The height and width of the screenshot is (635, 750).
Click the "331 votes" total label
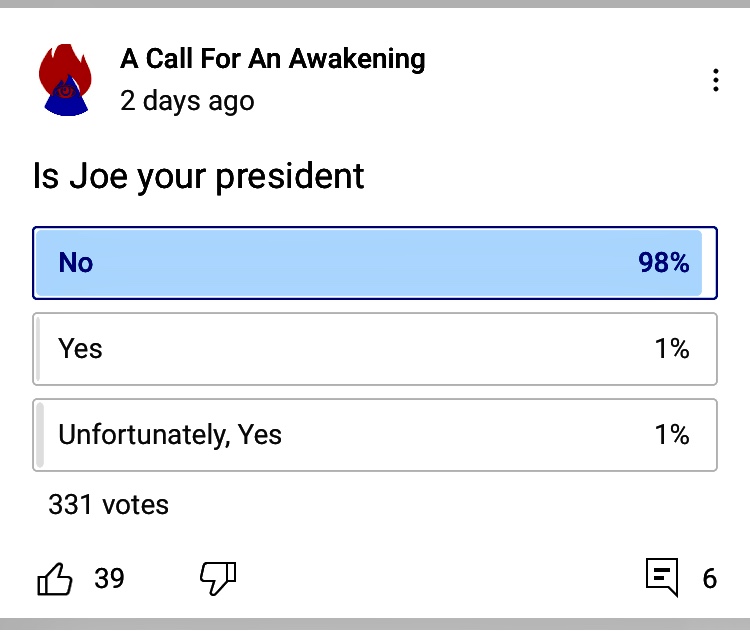coord(108,505)
